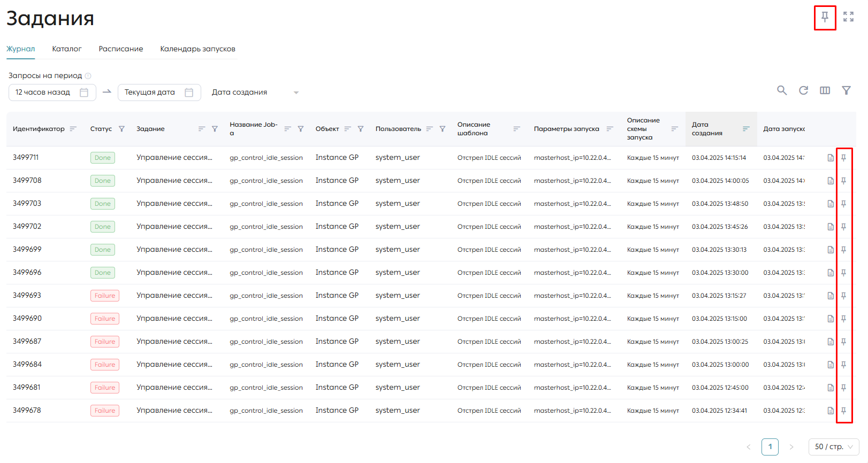Switch to the Каталог tab
The width and height of the screenshot is (868, 463).
67,49
